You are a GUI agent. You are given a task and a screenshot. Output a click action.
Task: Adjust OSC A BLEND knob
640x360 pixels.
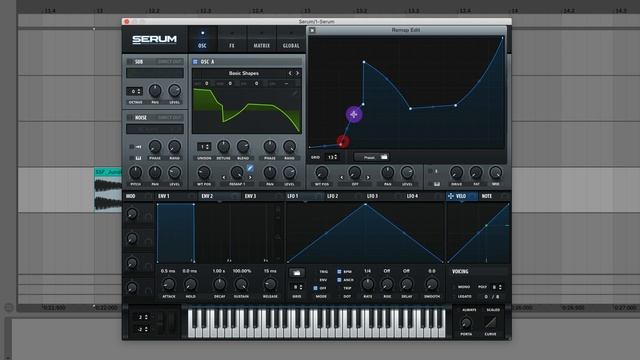click(243, 146)
